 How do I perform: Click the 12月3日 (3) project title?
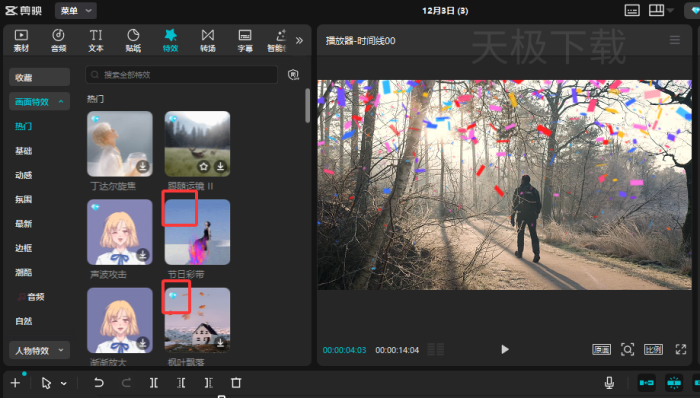click(445, 11)
